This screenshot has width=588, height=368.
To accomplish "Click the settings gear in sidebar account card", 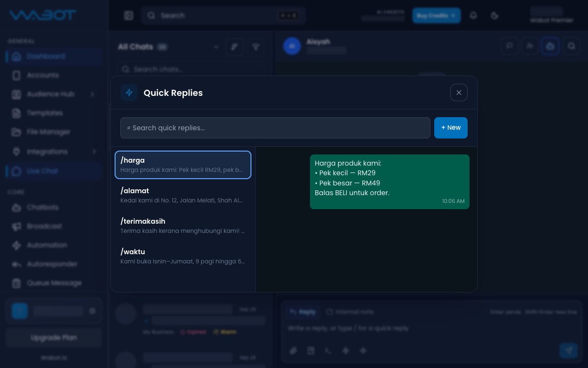I will click(x=92, y=311).
